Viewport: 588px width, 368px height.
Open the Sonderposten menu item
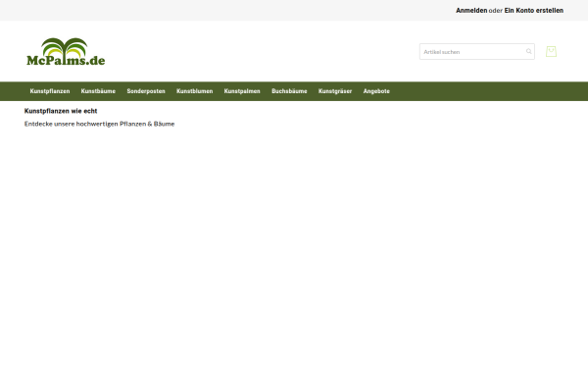coord(146,91)
